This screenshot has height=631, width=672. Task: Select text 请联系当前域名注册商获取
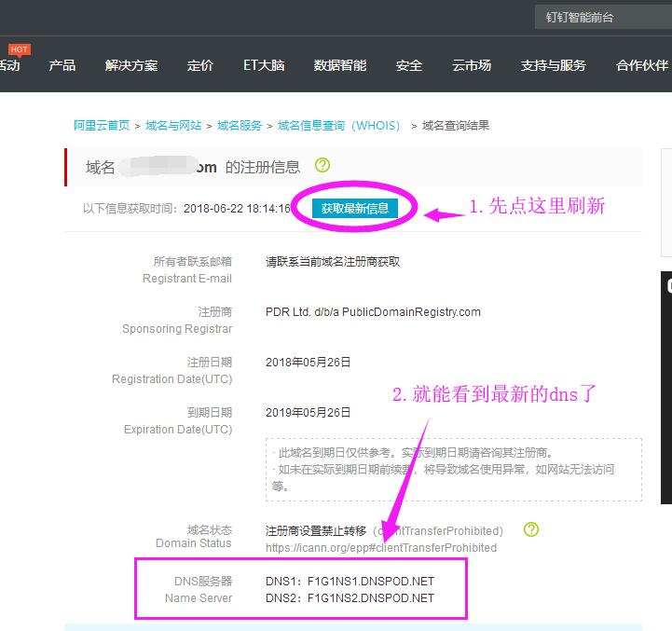pyautogui.click(x=333, y=262)
